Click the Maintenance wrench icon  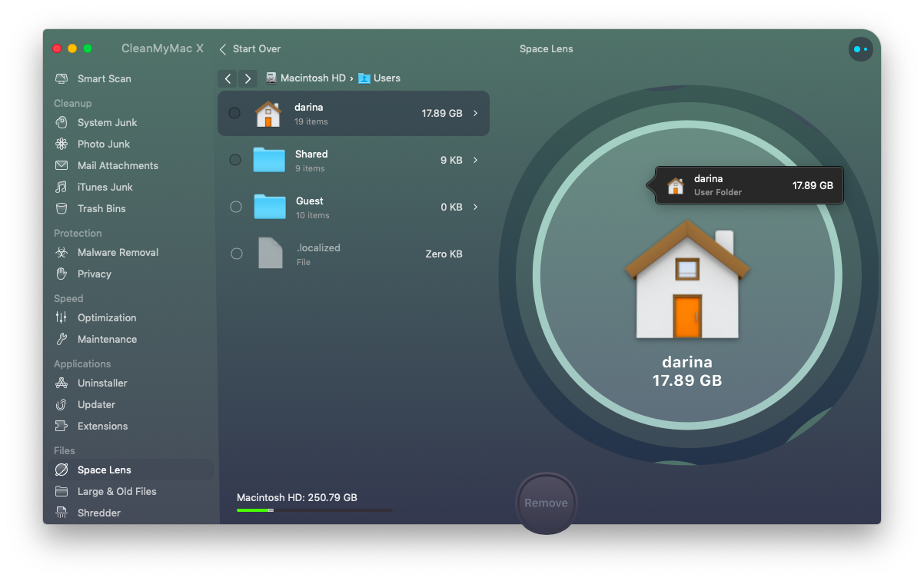click(x=61, y=339)
